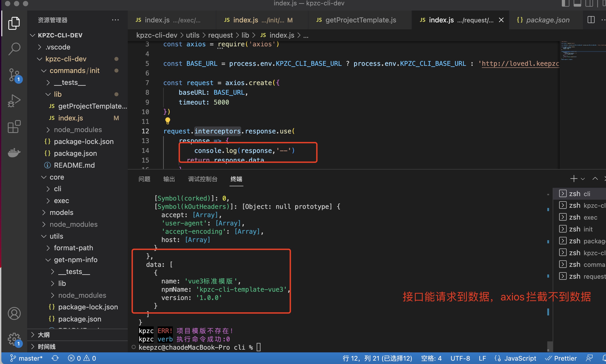Viewport: 606px width, 364px height.
Task: Open the Docker view in activity bar
Action: [14, 153]
